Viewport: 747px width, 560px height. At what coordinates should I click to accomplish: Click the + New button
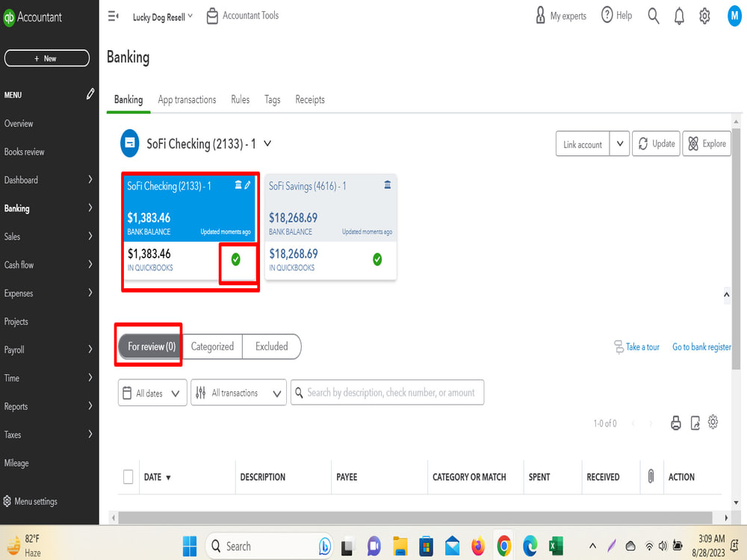click(x=46, y=58)
